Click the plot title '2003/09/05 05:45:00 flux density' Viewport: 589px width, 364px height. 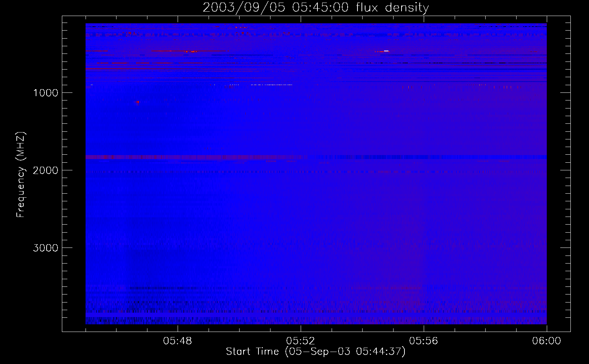316,7
